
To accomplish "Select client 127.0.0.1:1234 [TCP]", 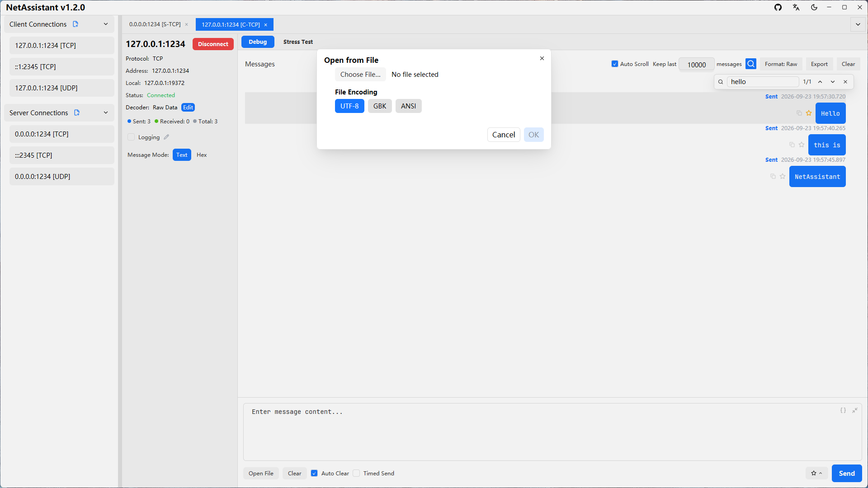I will pos(62,45).
